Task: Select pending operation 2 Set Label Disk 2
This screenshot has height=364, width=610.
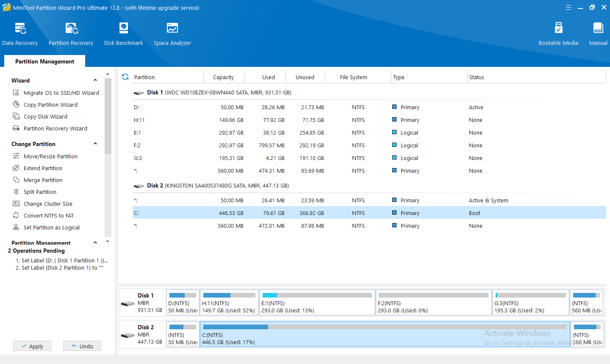Action: click(59, 267)
